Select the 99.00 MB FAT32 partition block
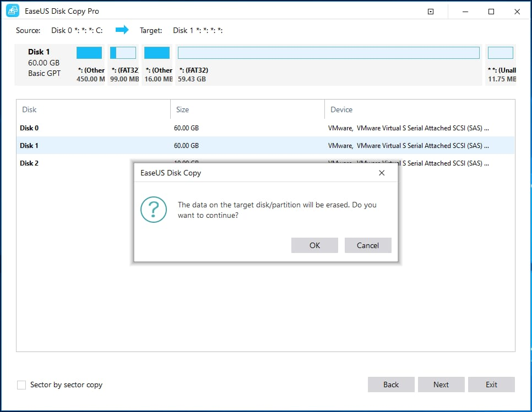The image size is (532, 412). point(123,52)
